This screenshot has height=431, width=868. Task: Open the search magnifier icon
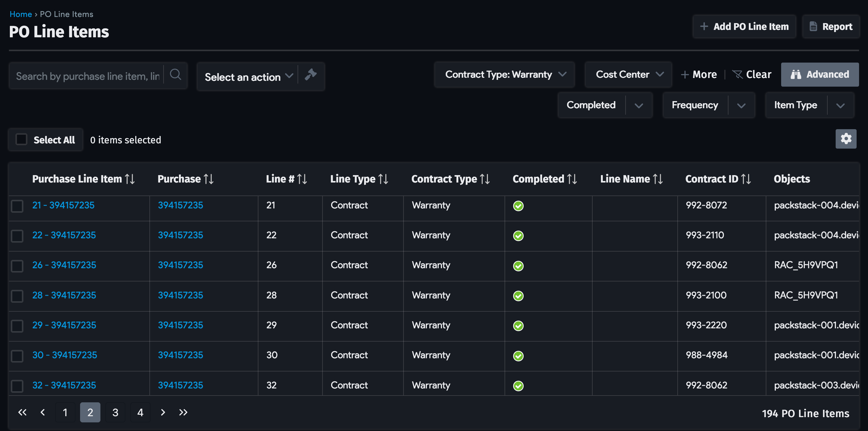(175, 75)
